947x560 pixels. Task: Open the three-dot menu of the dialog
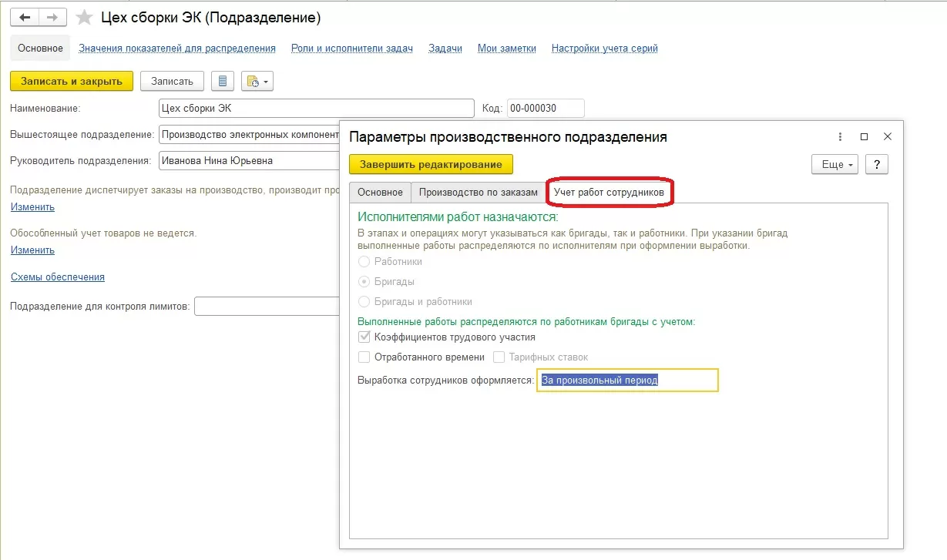(841, 136)
